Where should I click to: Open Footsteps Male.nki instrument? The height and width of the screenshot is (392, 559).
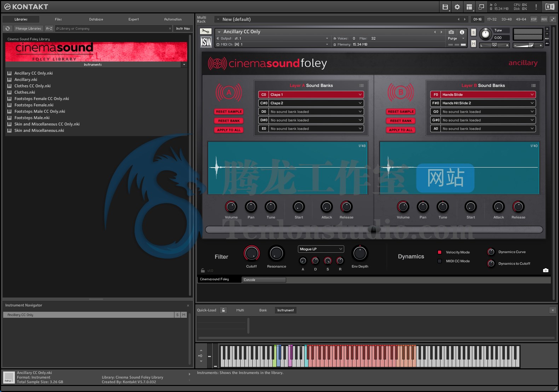32,118
